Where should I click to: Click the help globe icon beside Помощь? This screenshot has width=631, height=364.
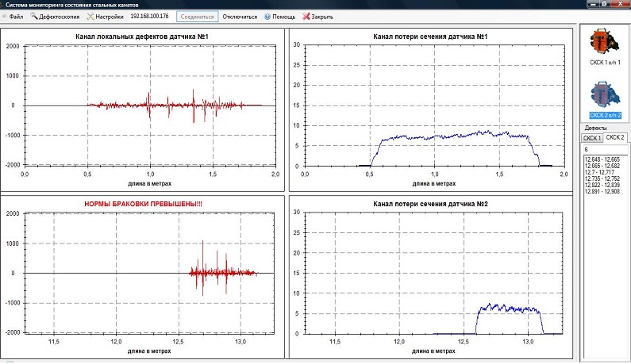[x=267, y=17]
